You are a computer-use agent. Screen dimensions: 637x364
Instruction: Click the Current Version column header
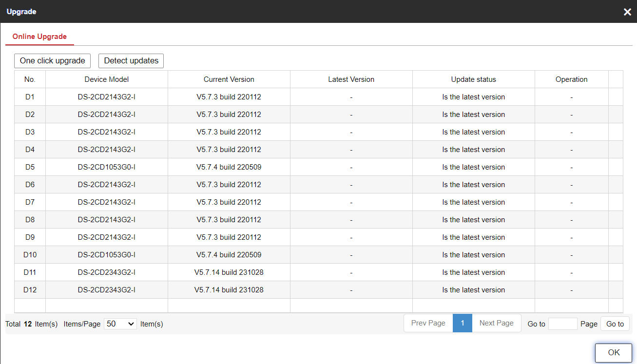pyautogui.click(x=229, y=79)
